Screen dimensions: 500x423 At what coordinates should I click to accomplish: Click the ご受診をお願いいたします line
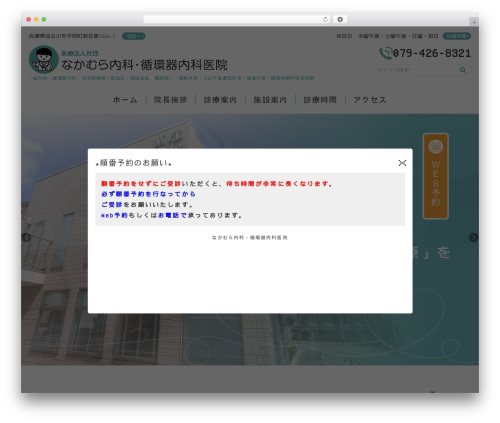147,205
